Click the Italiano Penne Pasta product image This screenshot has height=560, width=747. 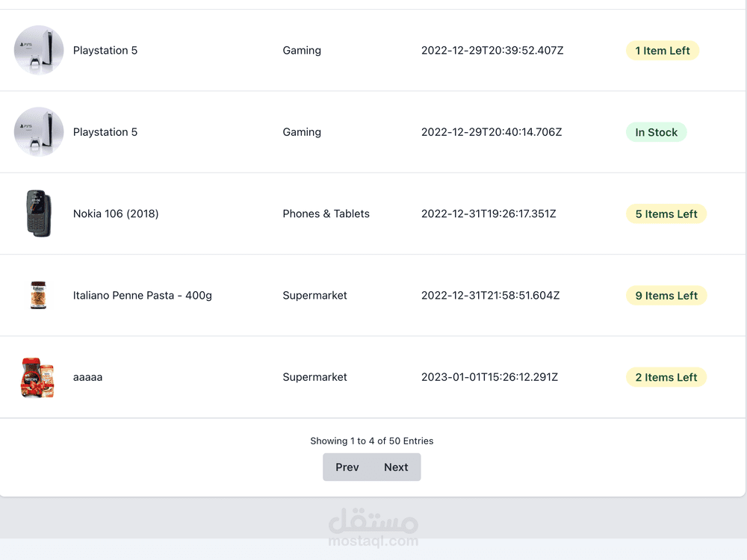pos(38,295)
